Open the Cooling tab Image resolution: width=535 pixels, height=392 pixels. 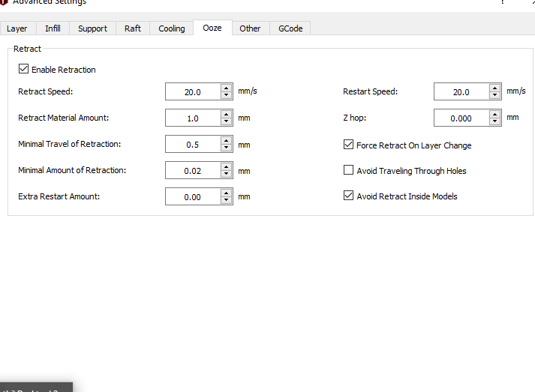click(x=172, y=28)
